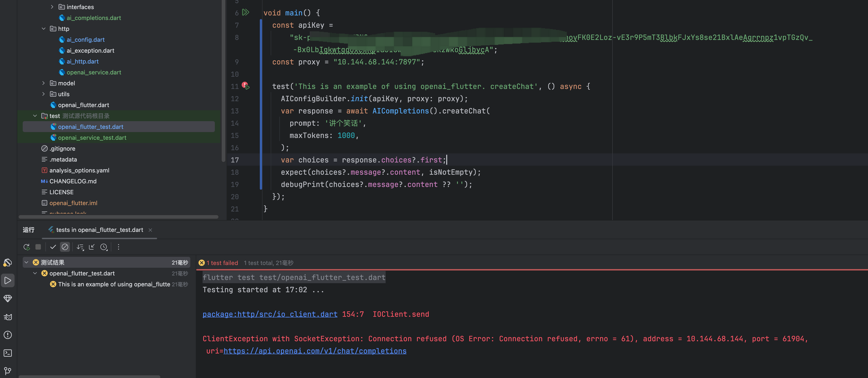
Task: Open the test history clock icon
Action: (x=104, y=247)
